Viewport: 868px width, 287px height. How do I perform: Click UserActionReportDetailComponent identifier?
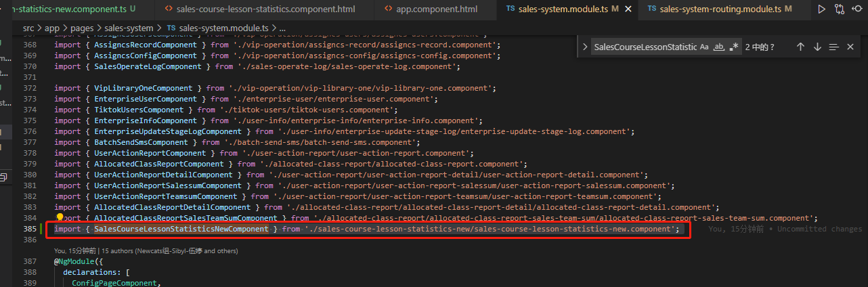[x=163, y=175]
